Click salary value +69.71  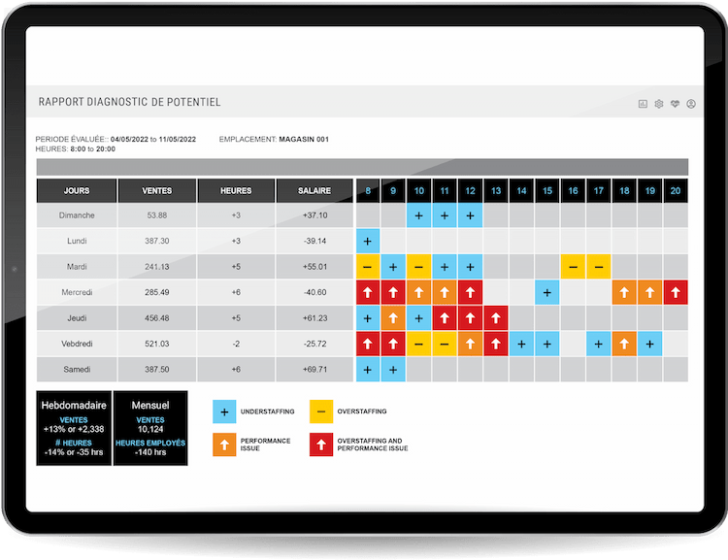coord(314,370)
